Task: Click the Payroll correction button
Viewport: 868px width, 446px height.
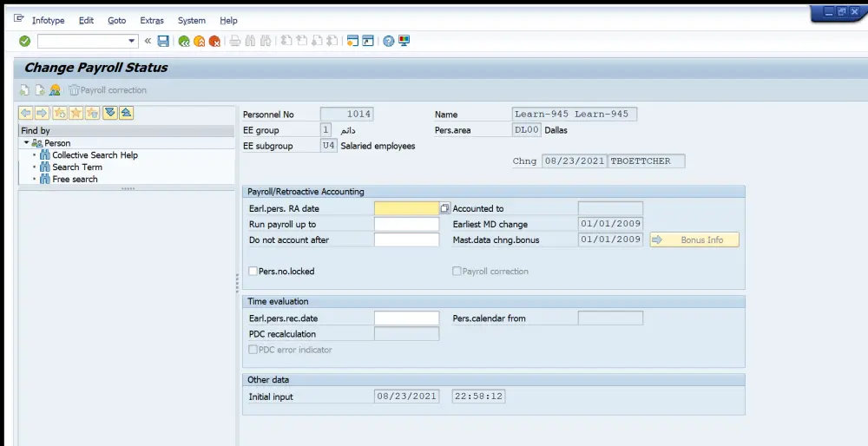Action: pos(108,89)
